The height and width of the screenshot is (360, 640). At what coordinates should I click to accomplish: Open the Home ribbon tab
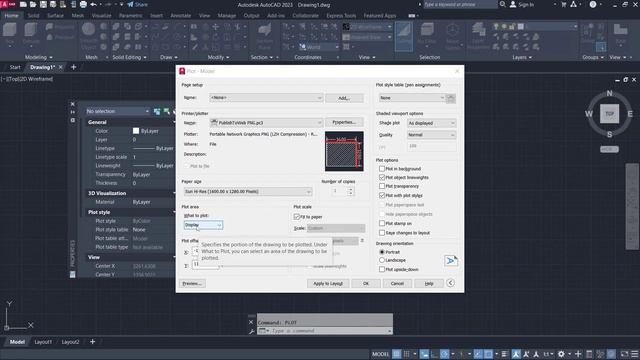click(11, 16)
